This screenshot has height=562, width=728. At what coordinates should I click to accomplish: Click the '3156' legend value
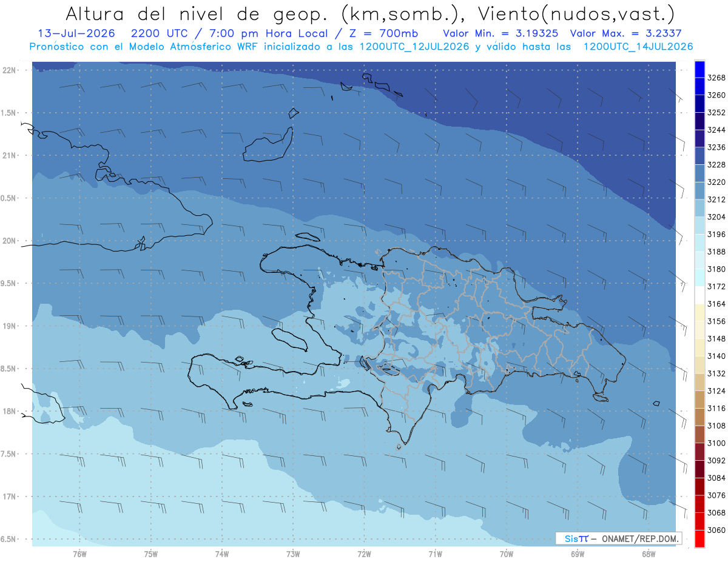pos(716,321)
